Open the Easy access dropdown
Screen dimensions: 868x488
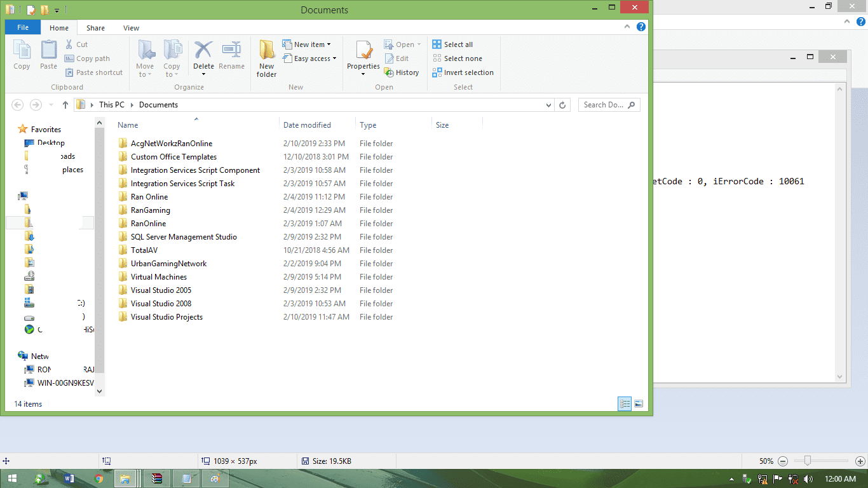coord(309,58)
